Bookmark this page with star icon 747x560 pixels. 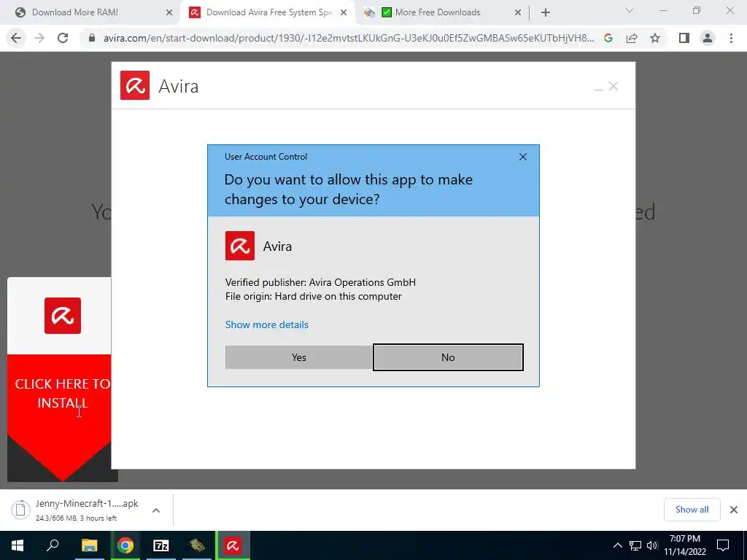pos(655,38)
